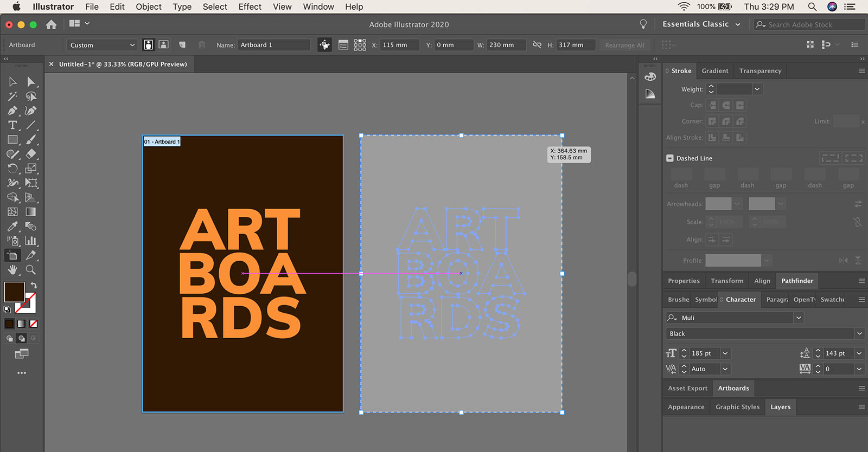The width and height of the screenshot is (868, 452).
Task: Click the dark brown Fill color swatch
Action: coord(14,292)
